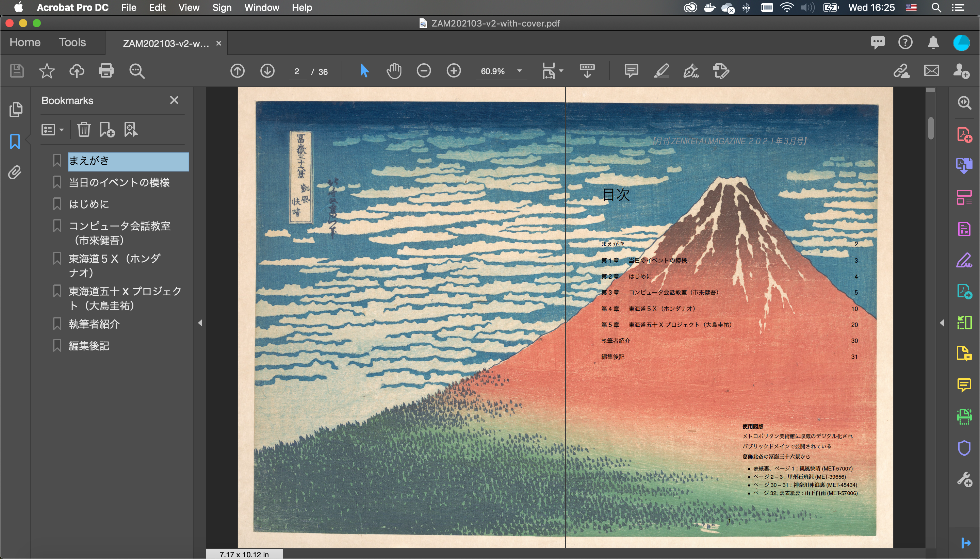The height and width of the screenshot is (559, 980).
Task: Open the chat speech-bubble icon
Action: pos(878,42)
